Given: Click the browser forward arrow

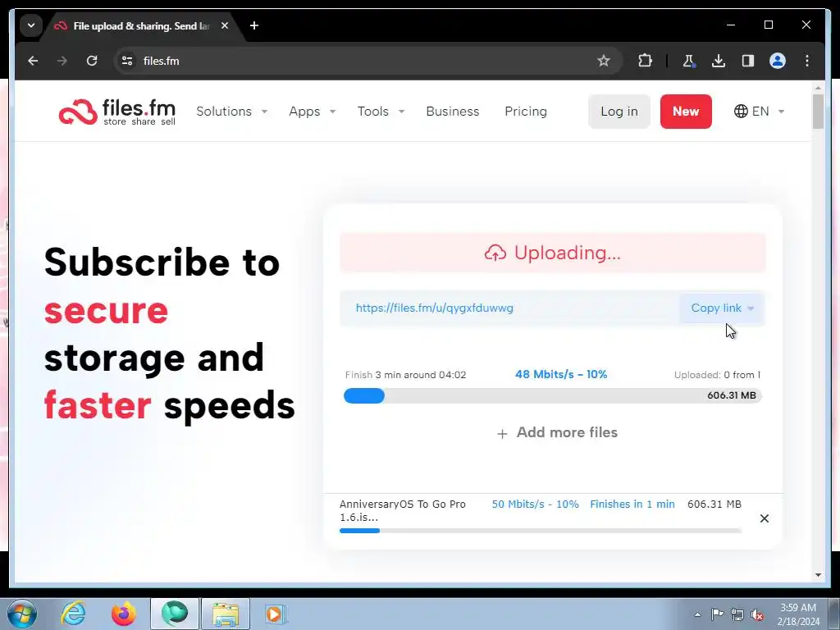Looking at the screenshot, I should 62,61.
